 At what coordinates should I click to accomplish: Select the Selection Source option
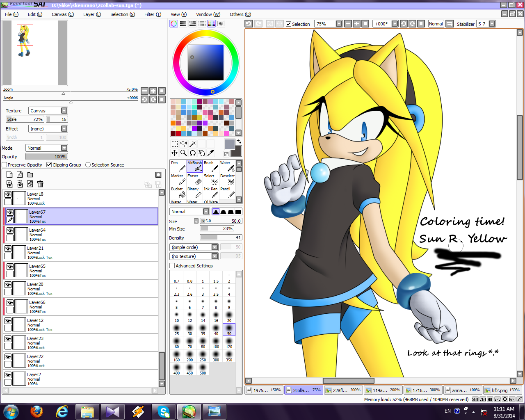(88, 165)
